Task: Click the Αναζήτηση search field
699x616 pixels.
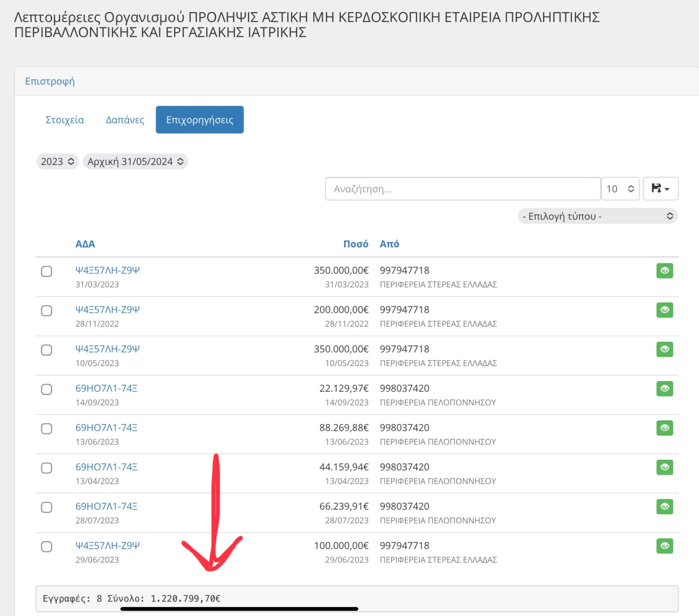Action: pyautogui.click(x=462, y=189)
